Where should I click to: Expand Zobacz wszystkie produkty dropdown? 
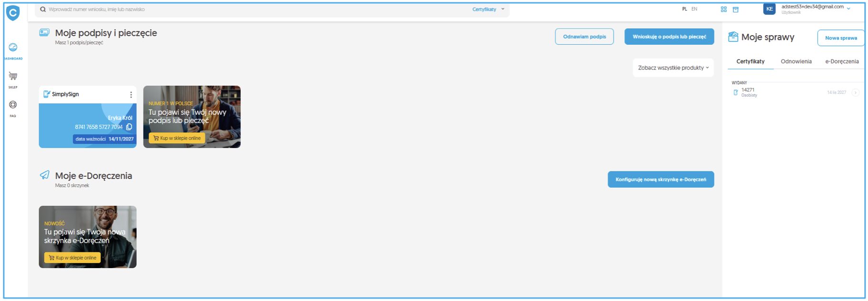(673, 68)
